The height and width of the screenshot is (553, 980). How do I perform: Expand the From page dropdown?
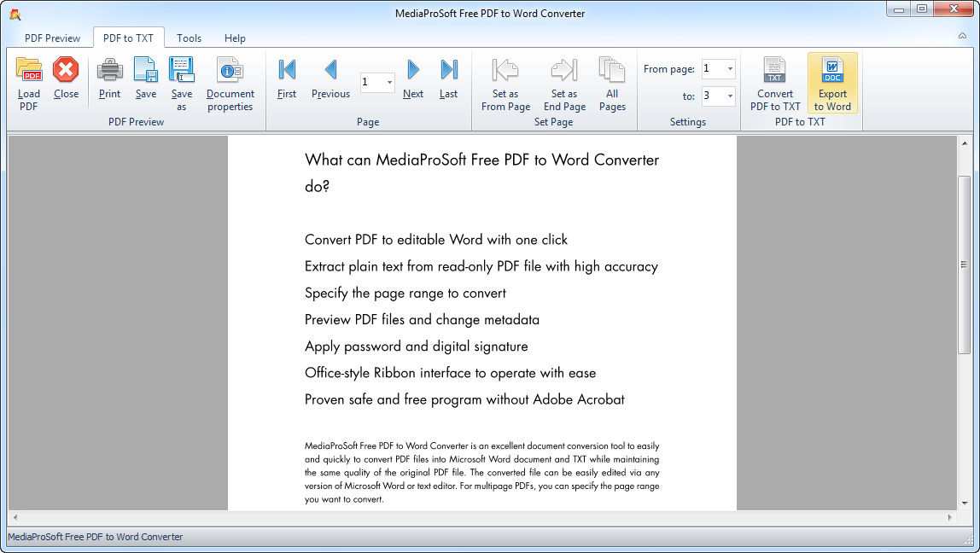coord(730,69)
